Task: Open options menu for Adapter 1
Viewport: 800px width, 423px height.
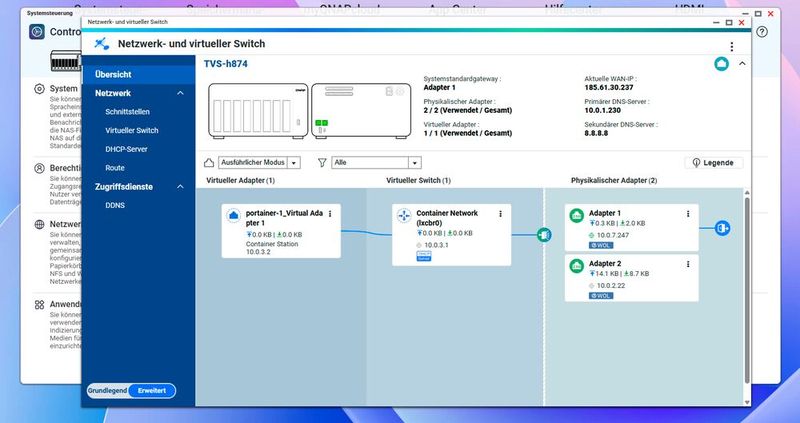Action: (688, 214)
